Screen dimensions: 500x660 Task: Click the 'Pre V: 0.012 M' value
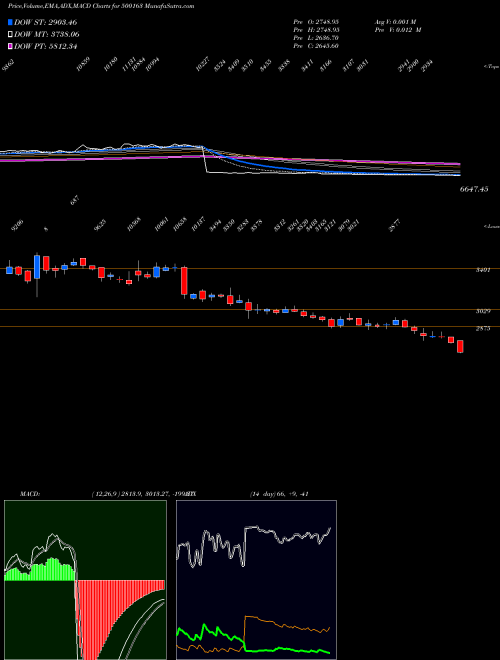[x=398, y=29]
